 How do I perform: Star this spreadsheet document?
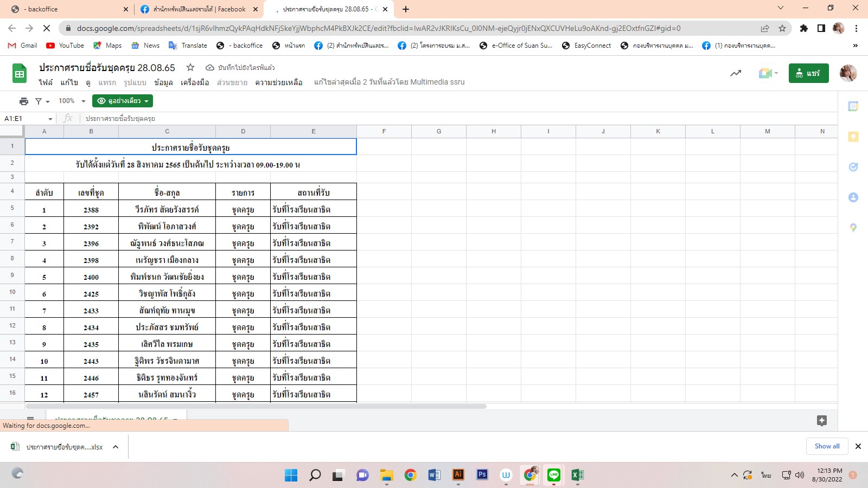coord(190,68)
